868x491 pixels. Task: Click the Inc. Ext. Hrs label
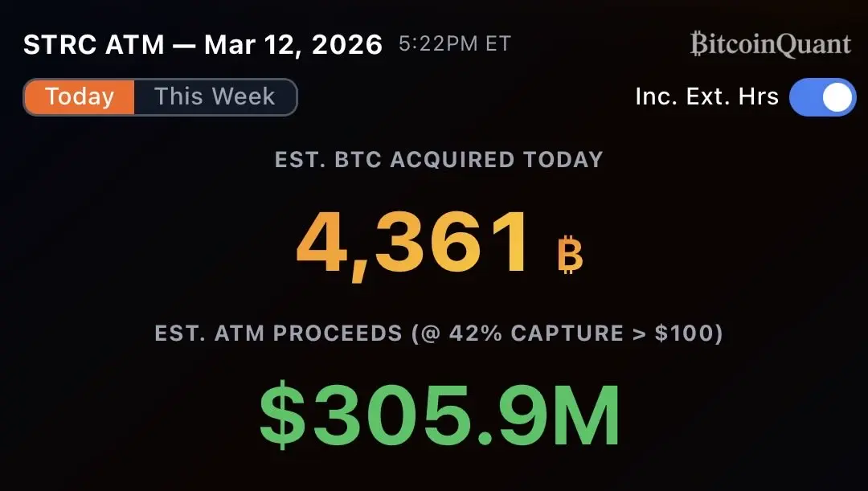[x=707, y=97]
